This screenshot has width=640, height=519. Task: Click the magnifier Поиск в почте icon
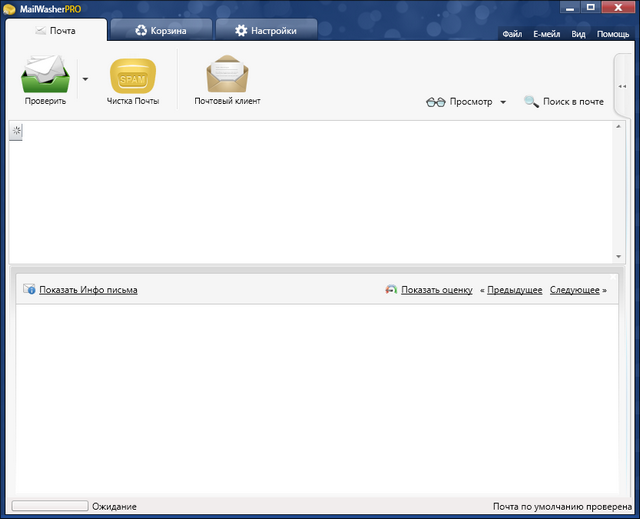[x=531, y=102]
